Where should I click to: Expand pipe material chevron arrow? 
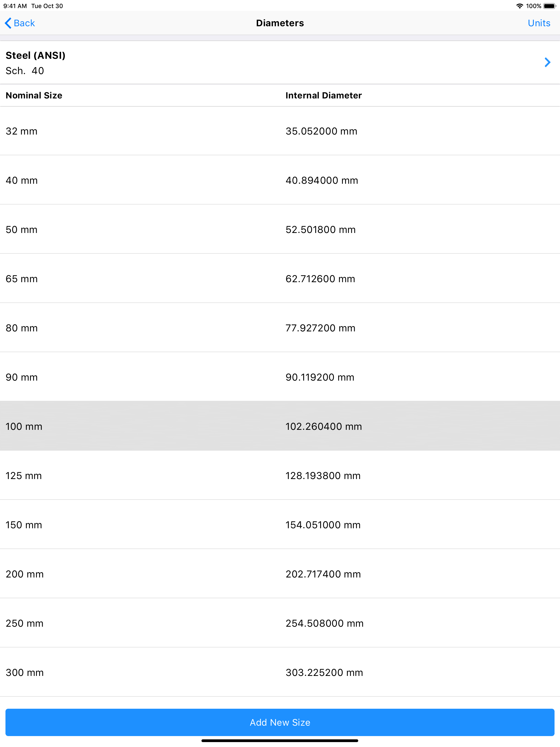547,62
